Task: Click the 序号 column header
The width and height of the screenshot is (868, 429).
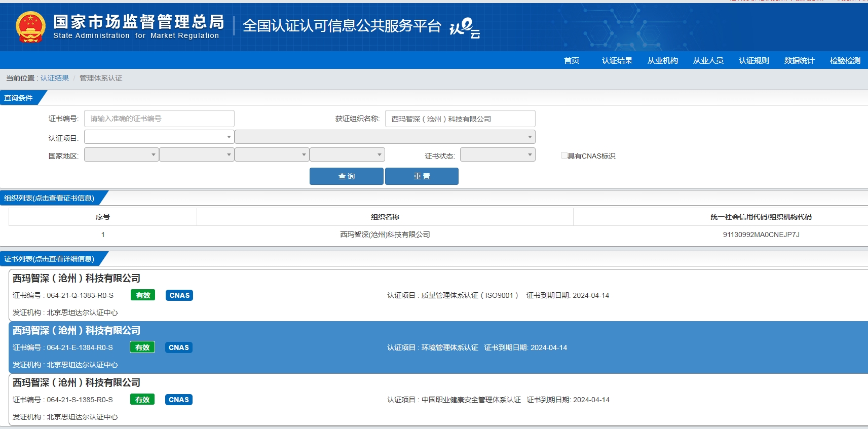Action: pyautogui.click(x=103, y=217)
